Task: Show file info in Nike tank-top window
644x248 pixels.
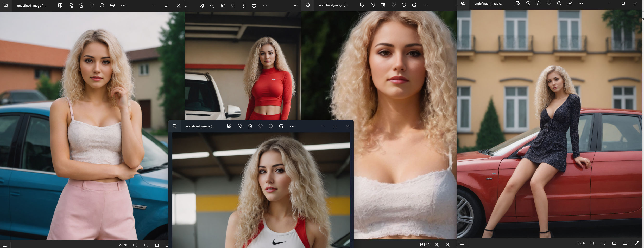Action: pos(271,126)
